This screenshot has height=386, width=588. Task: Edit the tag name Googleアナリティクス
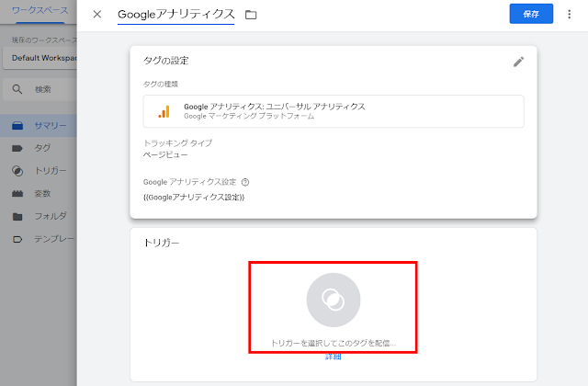pos(175,15)
